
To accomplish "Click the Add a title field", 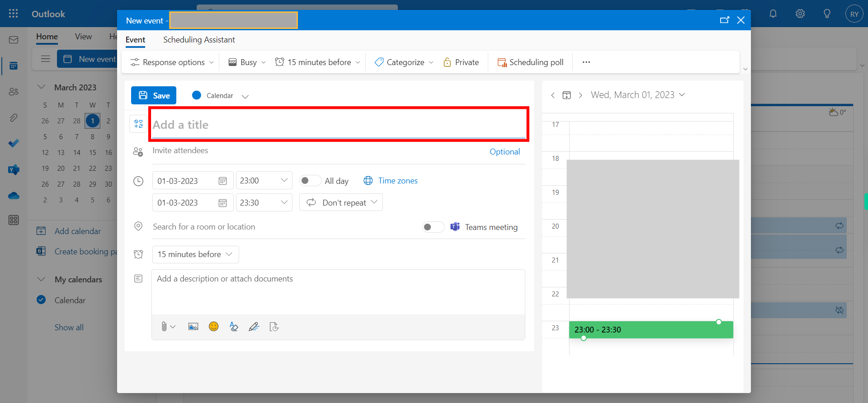I will (x=339, y=125).
